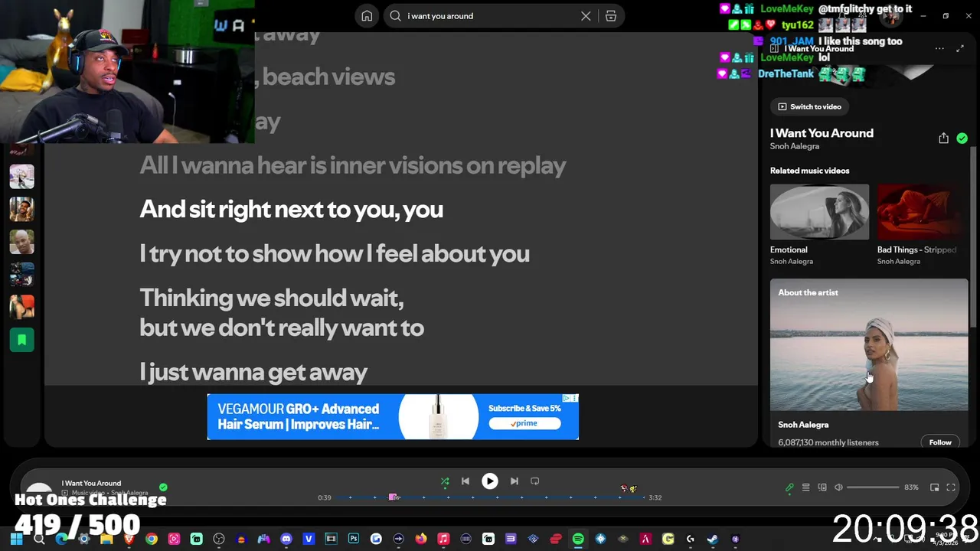
Task: Open the Windows Start menu
Action: pos(16,540)
